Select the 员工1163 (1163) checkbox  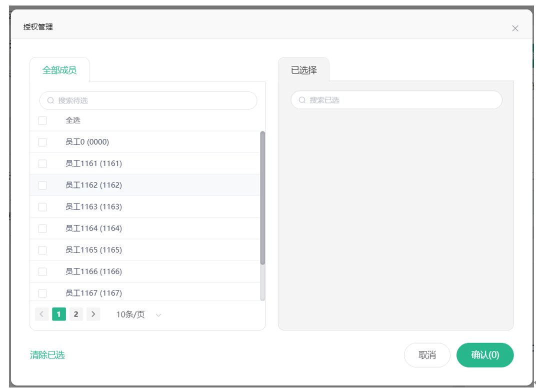42,206
